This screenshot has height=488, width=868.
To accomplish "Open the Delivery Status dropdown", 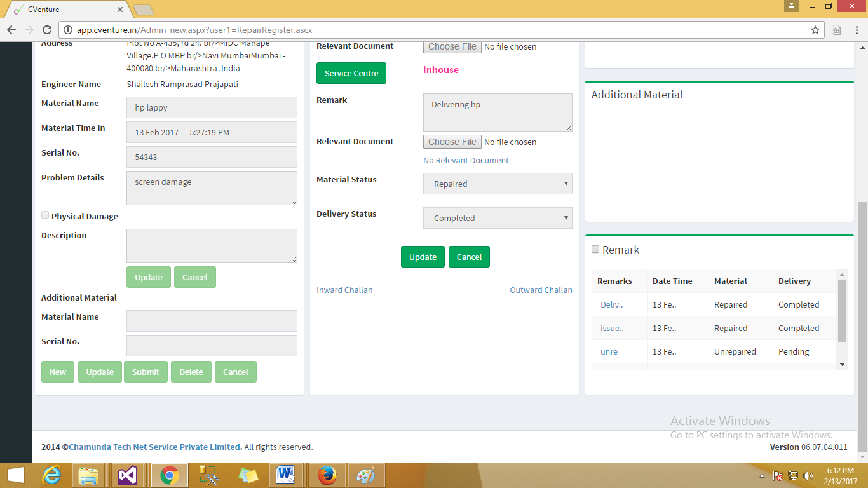I will (x=498, y=218).
